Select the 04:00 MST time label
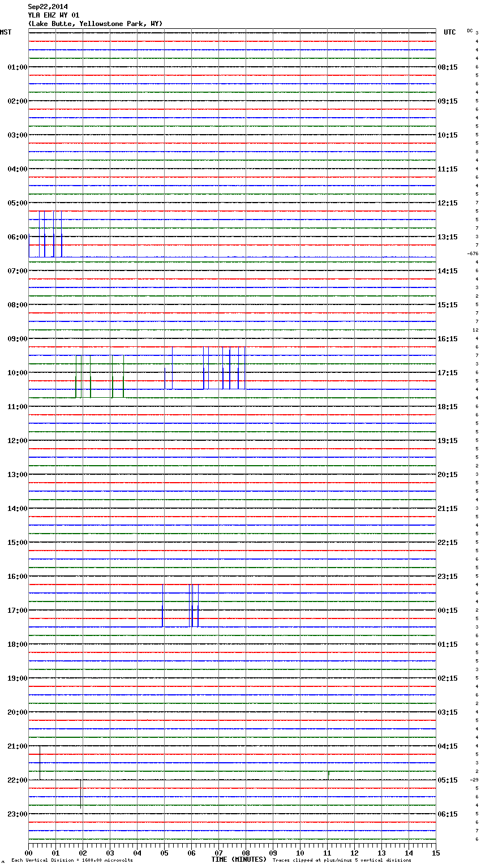Image resolution: width=481 pixels, height=868 pixels. 18,169
